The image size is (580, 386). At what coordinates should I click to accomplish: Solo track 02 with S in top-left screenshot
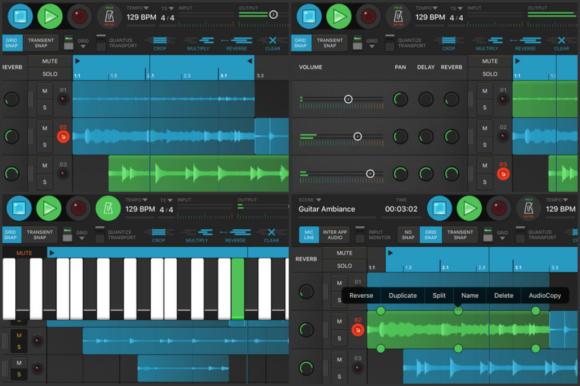tap(45, 145)
